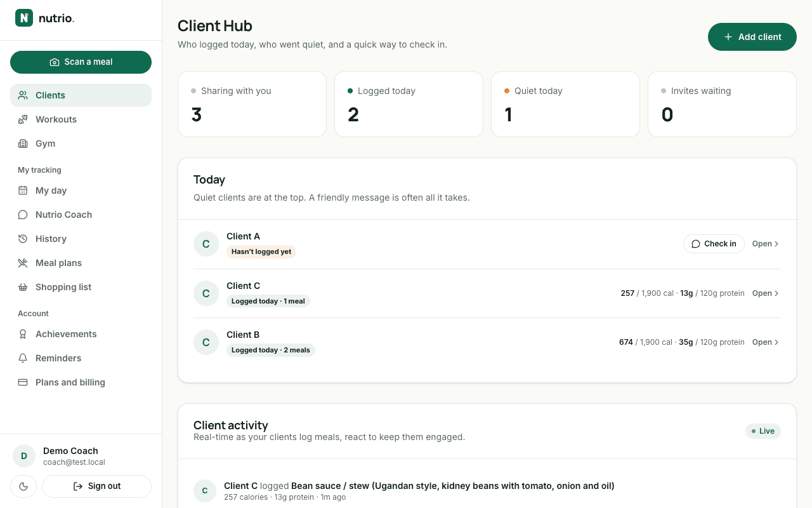The width and height of the screenshot is (812, 508).
Task: Click the plus icon in Add client
Action: click(x=728, y=37)
